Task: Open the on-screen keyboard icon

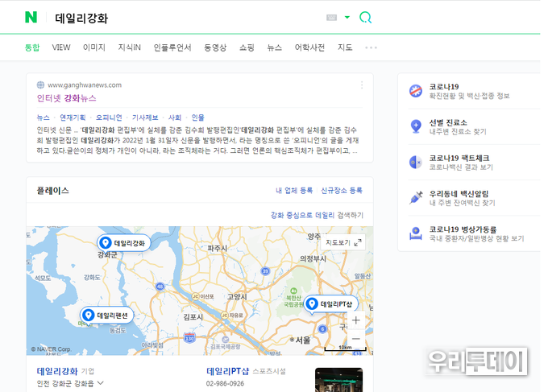Action: coord(331,18)
